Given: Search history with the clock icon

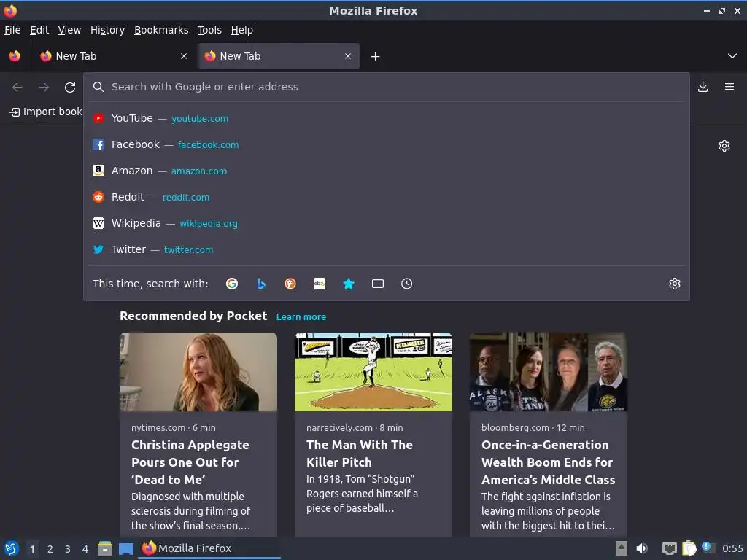Looking at the screenshot, I should [x=407, y=284].
